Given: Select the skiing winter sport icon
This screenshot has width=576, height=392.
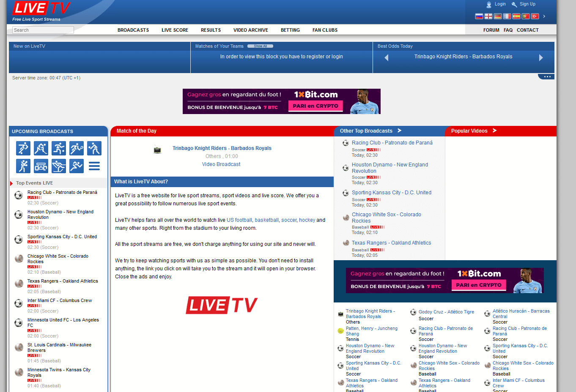Looking at the screenshot, I should [59, 166].
